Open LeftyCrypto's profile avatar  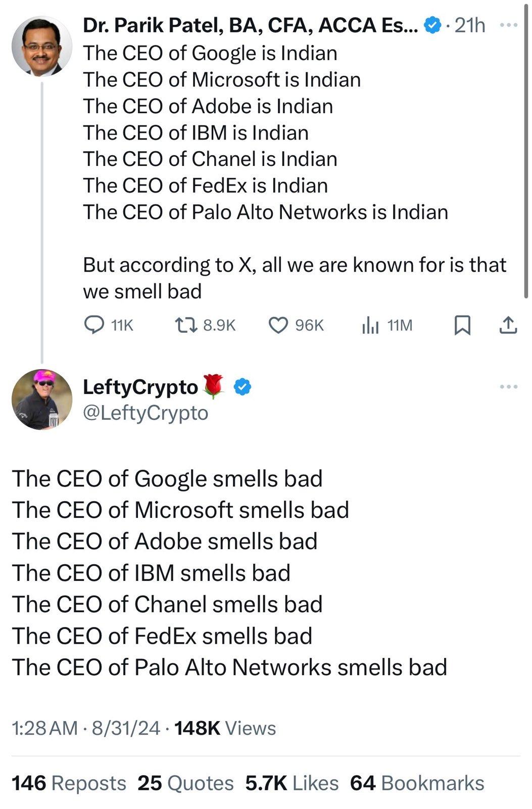click(x=41, y=399)
